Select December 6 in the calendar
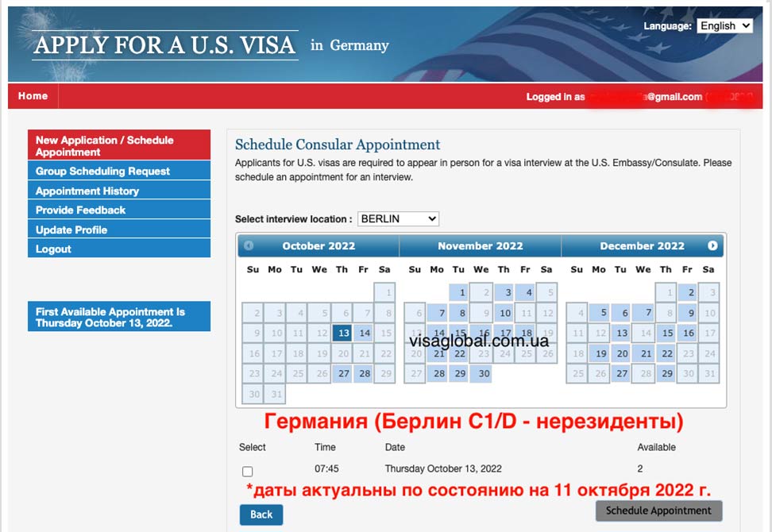Image resolution: width=772 pixels, height=532 pixels. pos(621,313)
